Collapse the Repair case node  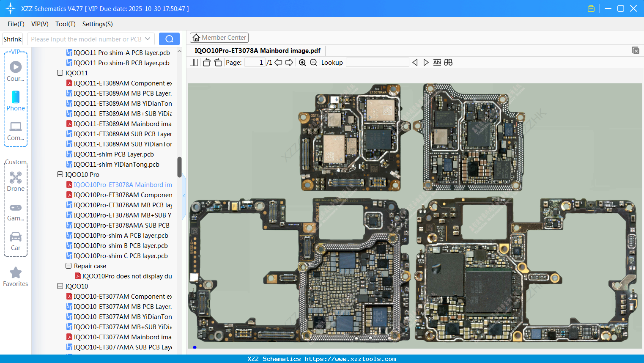click(x=68, y=266)
